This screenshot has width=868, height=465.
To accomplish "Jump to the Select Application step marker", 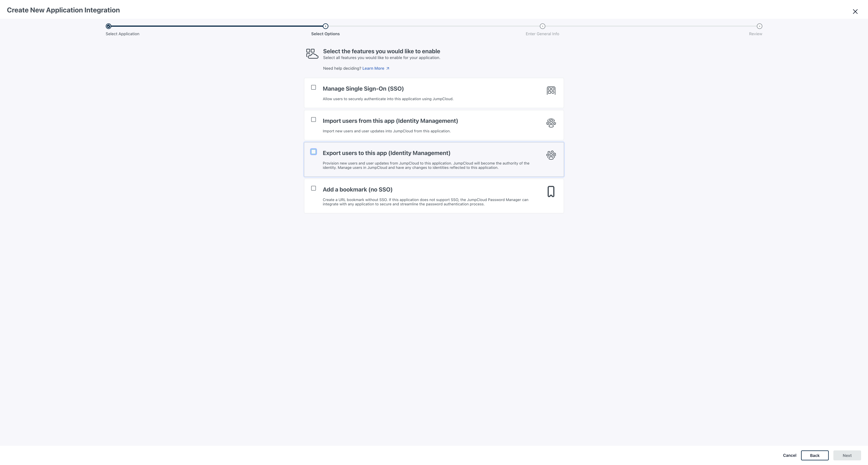I will [108, 26].
